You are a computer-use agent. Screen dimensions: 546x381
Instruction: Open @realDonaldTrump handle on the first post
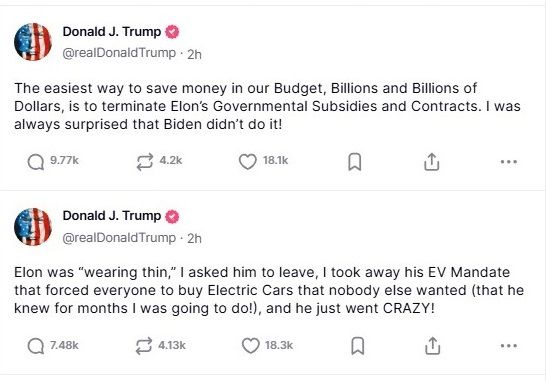click(119, 53)
